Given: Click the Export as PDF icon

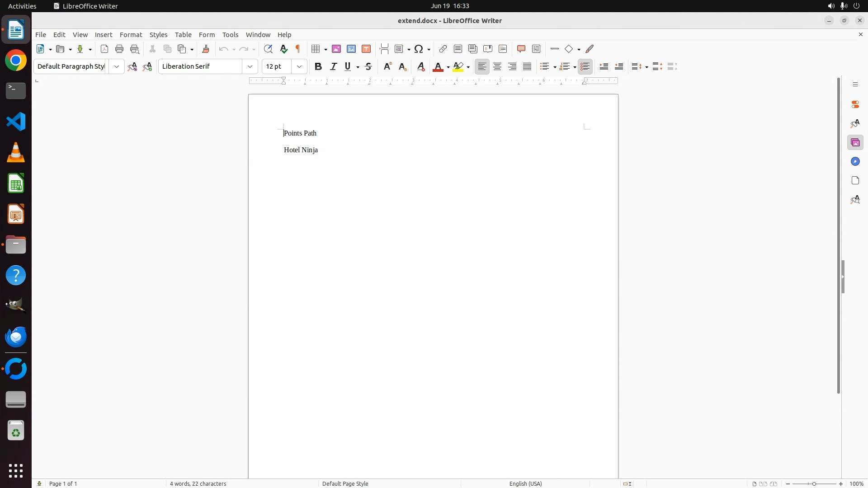Looking at the screenshot, I should click(x=104, y=49).
